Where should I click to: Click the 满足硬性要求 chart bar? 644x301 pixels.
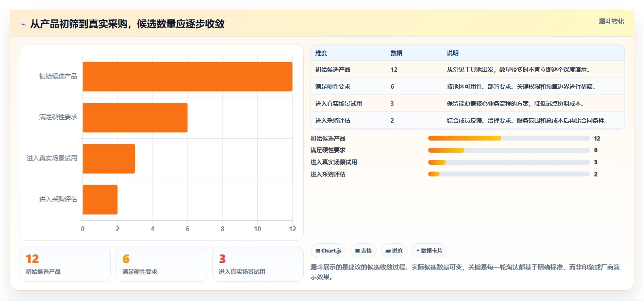(x=135, y=117)
